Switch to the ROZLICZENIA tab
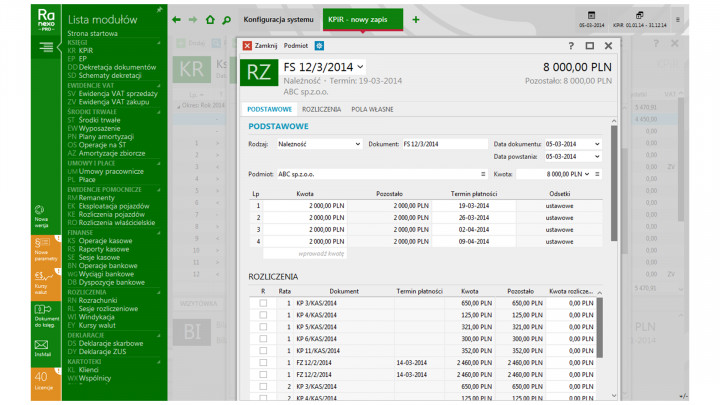This screenshot has width=720, height=405. 321,108
